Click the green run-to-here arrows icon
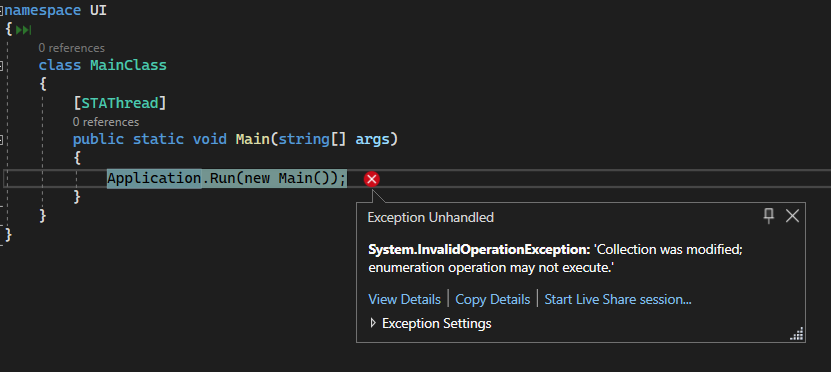 coord(23,30)
